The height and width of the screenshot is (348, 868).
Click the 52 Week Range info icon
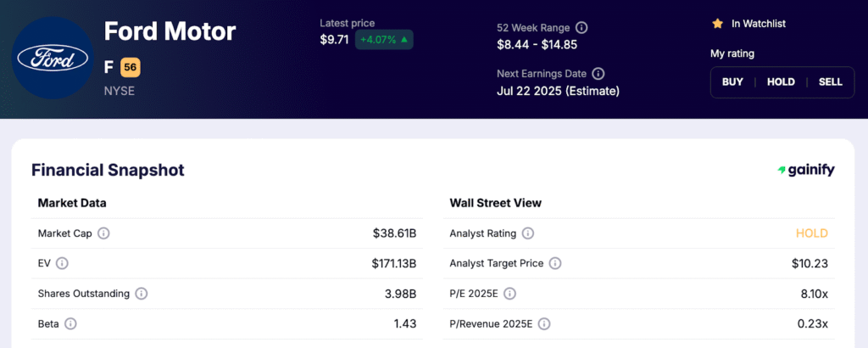[x=581, y=27]
